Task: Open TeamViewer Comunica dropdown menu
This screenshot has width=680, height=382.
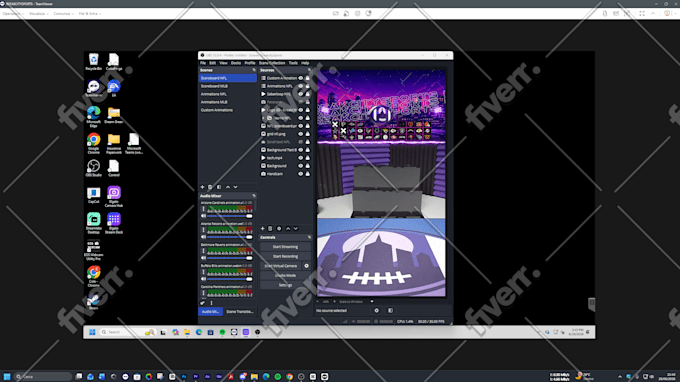Action: coord(63,14)
